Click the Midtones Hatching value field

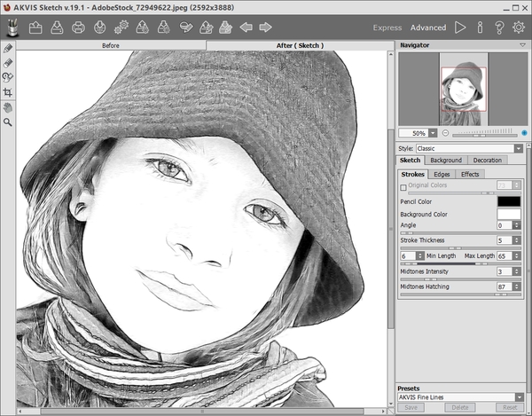[505, 286]
